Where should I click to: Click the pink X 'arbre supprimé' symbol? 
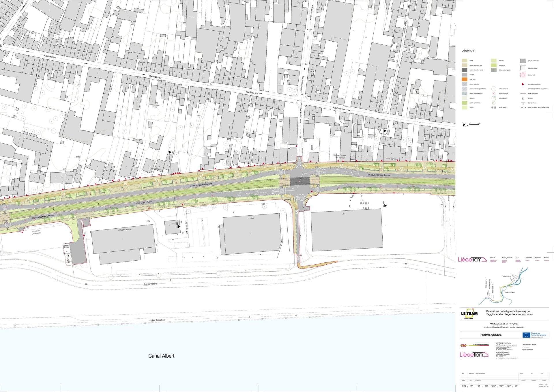tap(493, 94)
